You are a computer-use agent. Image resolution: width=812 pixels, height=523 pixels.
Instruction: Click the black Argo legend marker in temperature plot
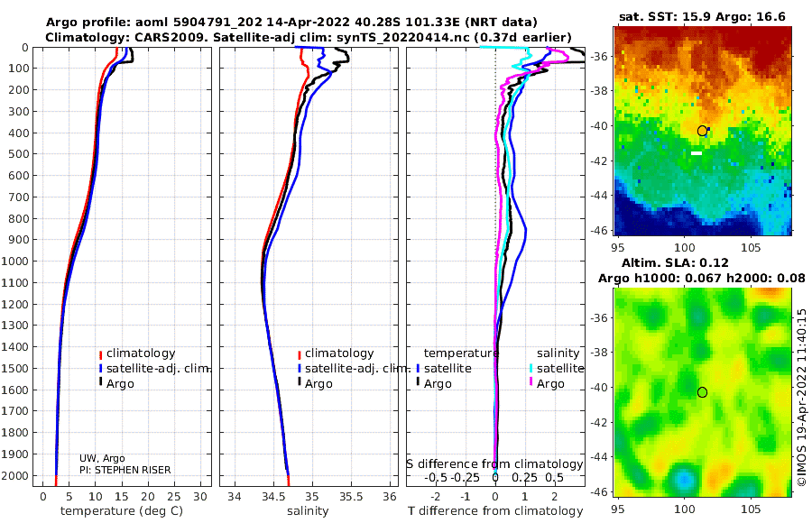coord(100,382)
